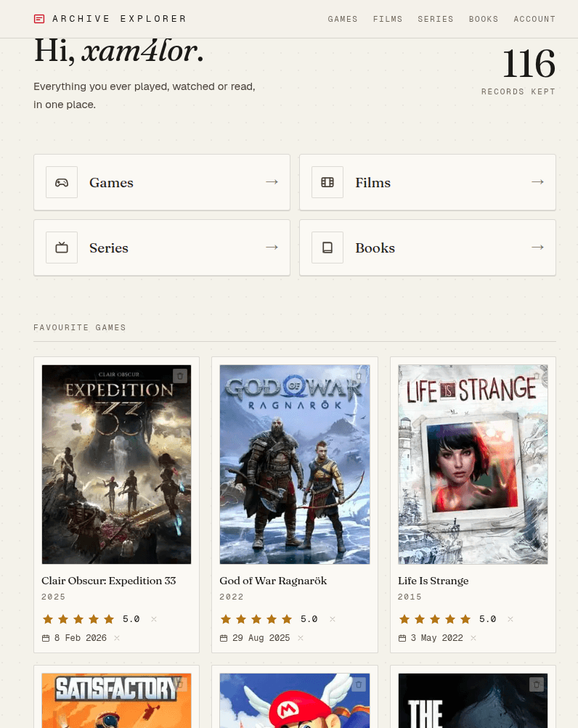Delete God of War Ragnarök via trash icon
The width and height of the screenshot is (578, 728).
click(358, 375)
